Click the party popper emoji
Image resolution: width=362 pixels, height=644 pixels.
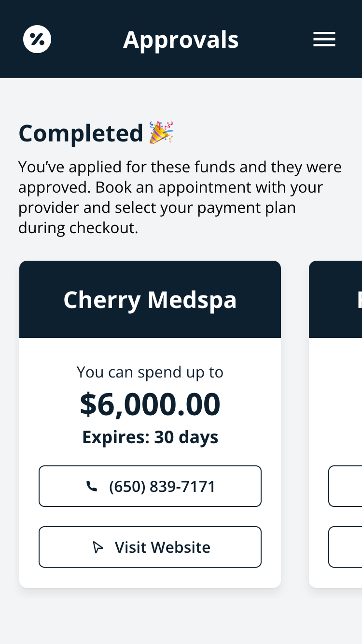[x=161, y=133]
